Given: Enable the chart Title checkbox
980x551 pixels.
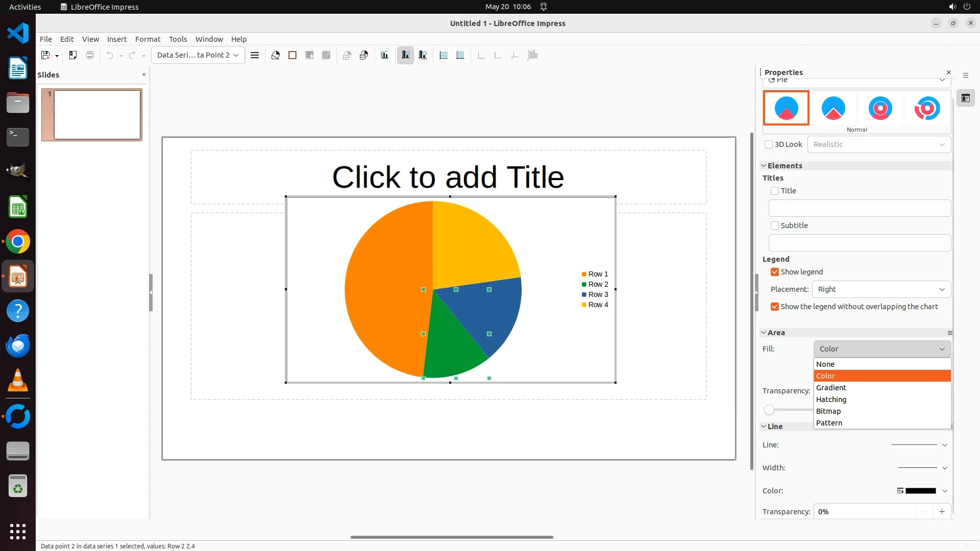Looking at the screenshot, I should click(775, 191).
